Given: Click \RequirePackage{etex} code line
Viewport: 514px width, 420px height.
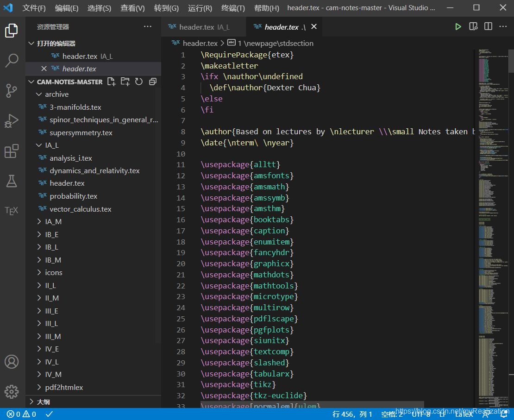Looking at the screenshot, I should coord(247,55).
